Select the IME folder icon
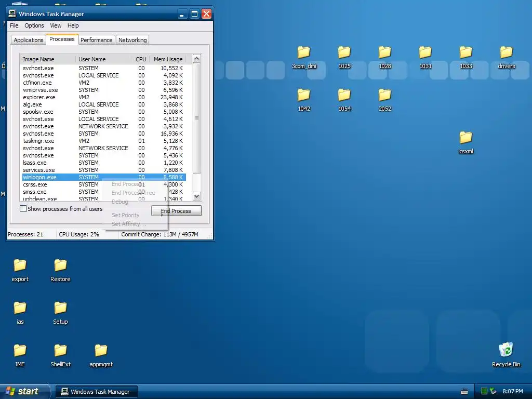532x399 pixels. 20,351
